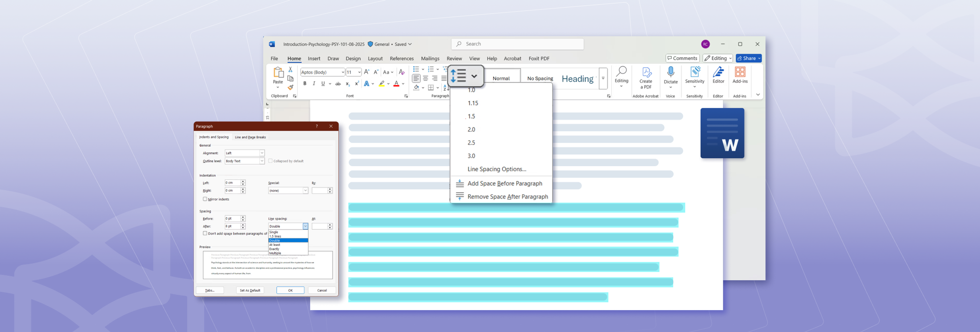Enable the Mirror indents checkbox

(x=205, y=199)
